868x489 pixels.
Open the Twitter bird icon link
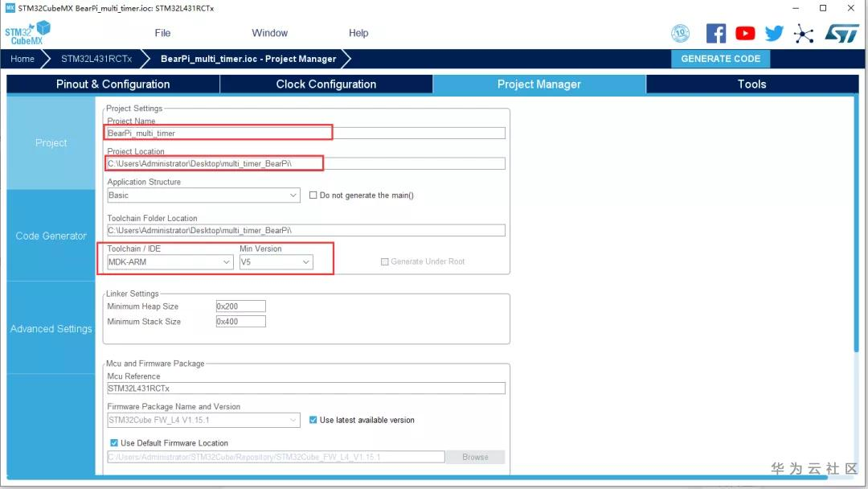[774, 34]
